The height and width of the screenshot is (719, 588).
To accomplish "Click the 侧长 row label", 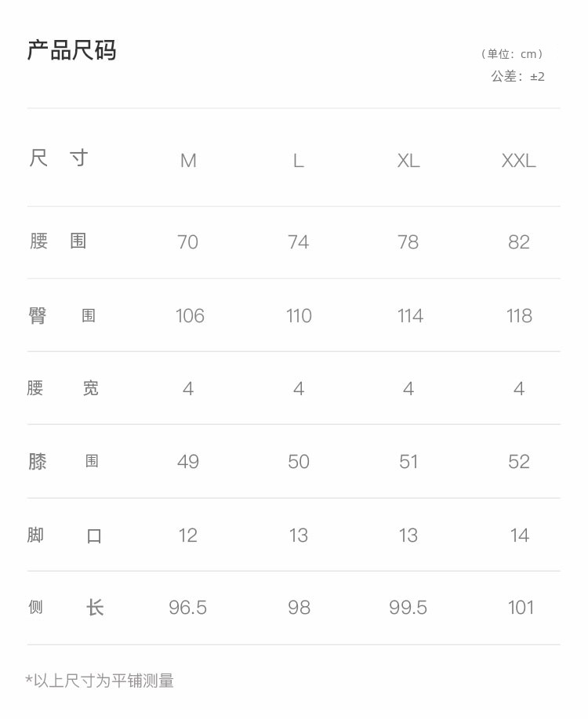I will click(66, 608).
